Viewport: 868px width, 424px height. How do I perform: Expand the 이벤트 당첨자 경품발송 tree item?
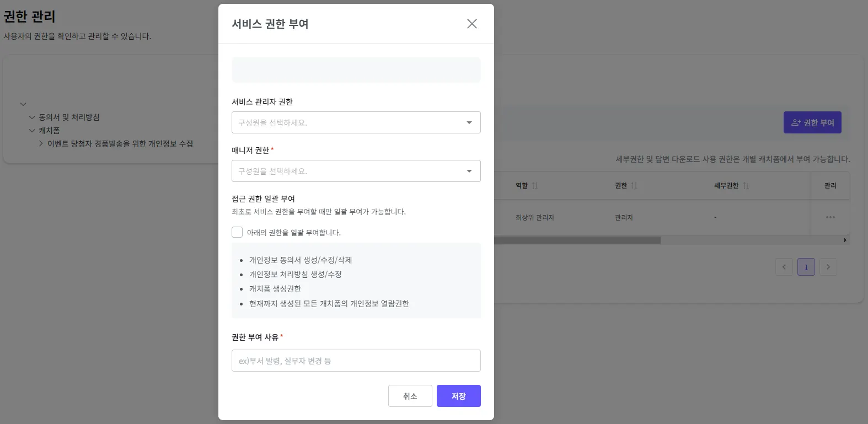point(41,144)
